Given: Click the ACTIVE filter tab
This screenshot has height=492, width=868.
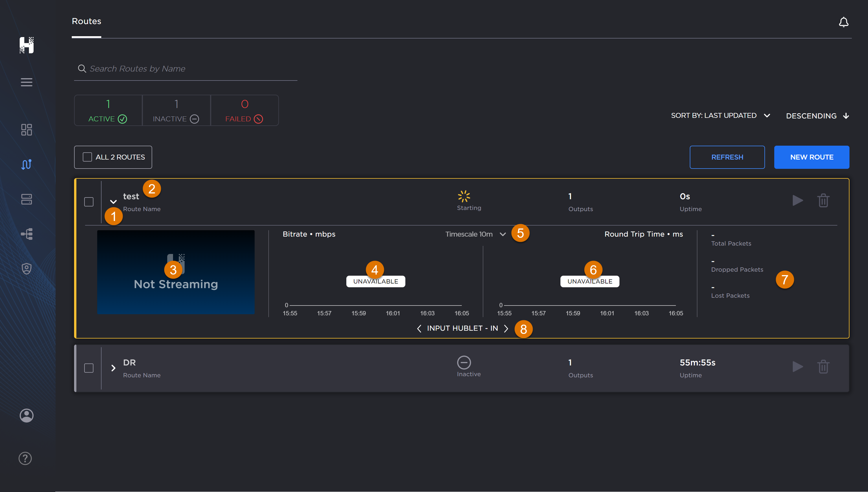Looking at the screenshot, I should (108, 111).
